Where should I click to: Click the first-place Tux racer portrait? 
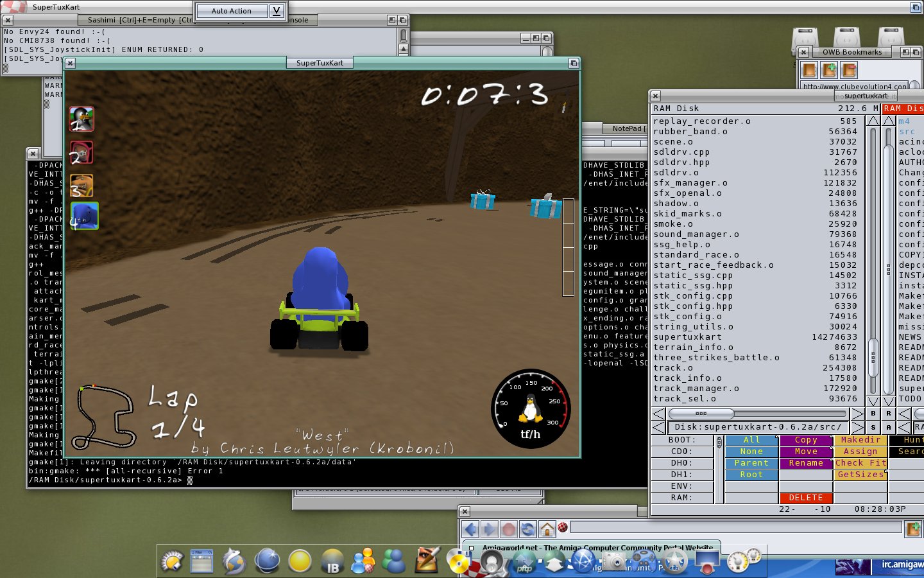point(81,119)
